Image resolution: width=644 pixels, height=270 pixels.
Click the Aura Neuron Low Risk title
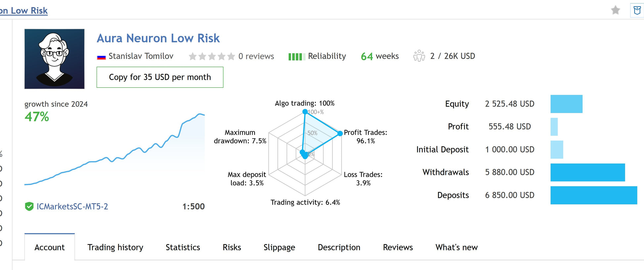[x=158, y=38]
